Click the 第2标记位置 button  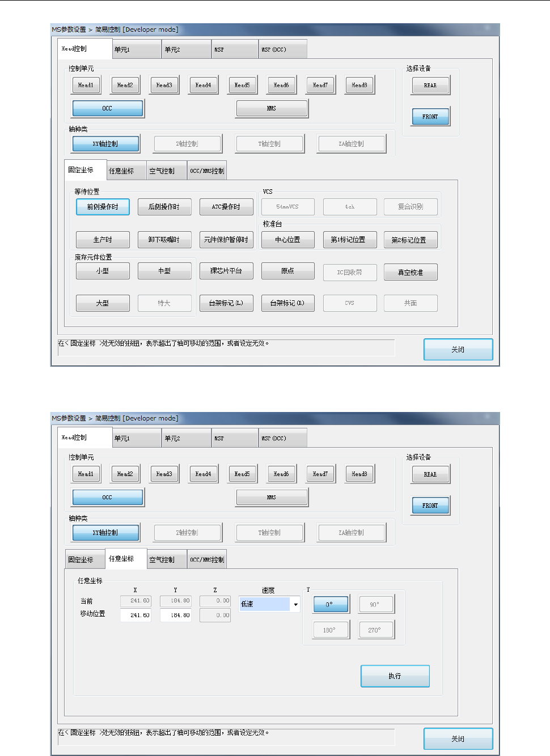click(411, 240)
